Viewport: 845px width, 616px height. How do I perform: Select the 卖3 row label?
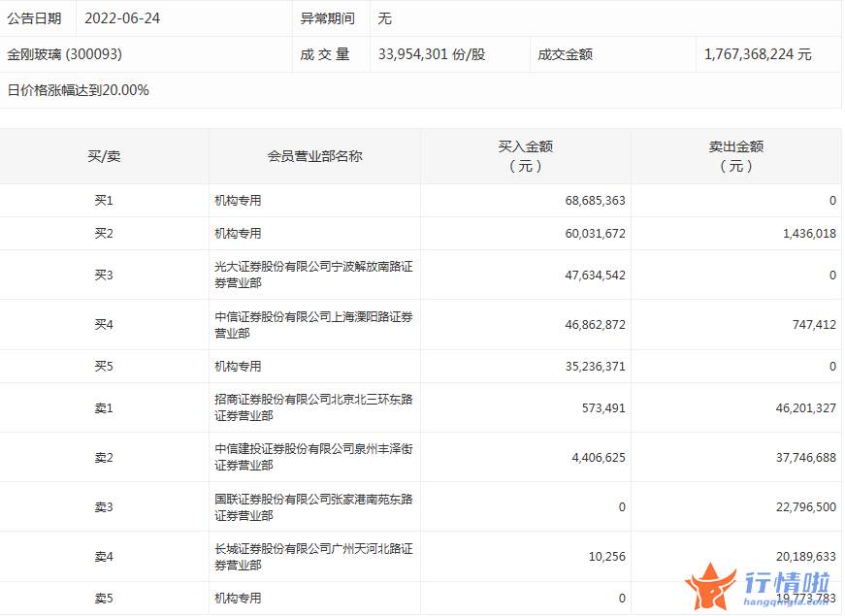pos(104,507)
